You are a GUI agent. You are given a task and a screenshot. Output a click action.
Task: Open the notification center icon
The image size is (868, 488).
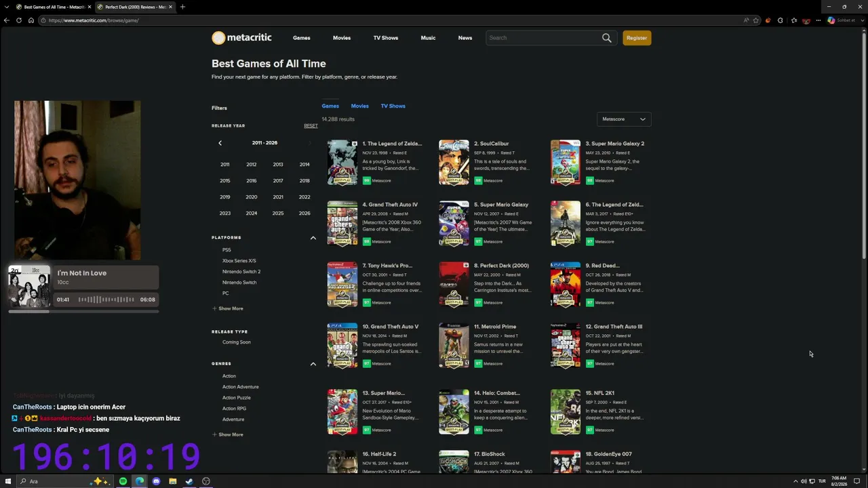coord(856,481)
